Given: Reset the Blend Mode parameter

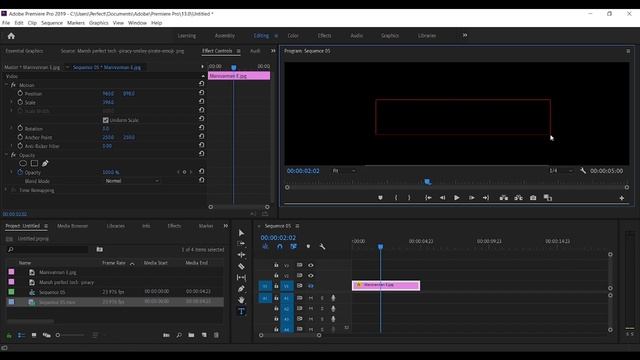Looking at the screenshot, I should 202,180.
